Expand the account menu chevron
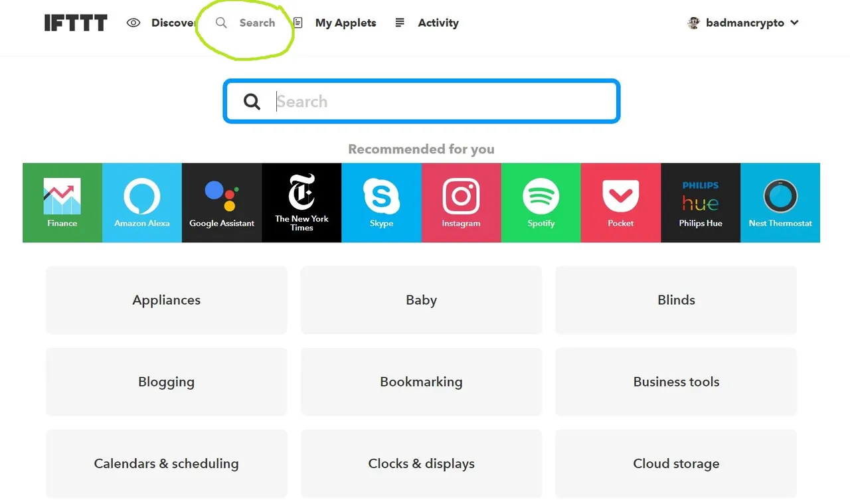 pos(794,23)
